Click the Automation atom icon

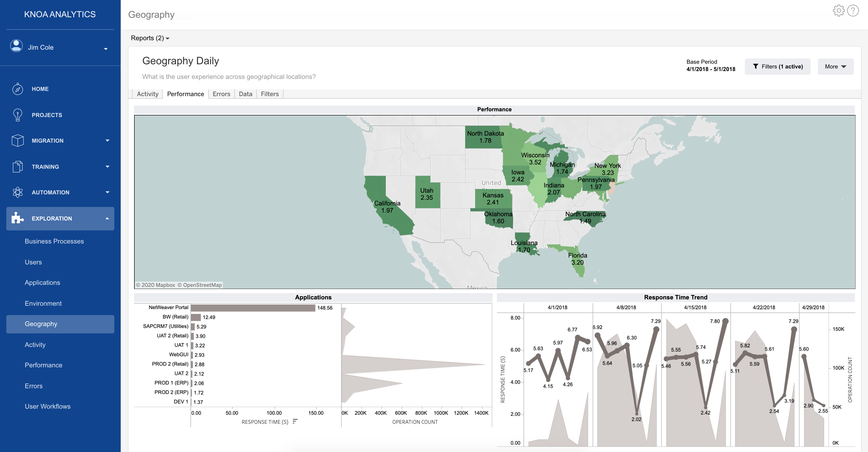coord(17,192)
